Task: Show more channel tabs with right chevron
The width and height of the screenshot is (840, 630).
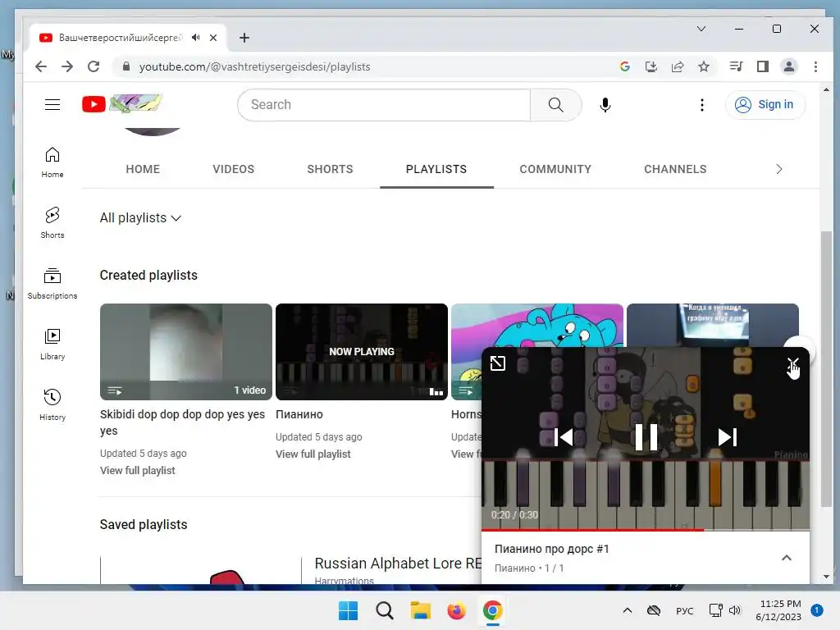Action: click(x=779, y=169)
